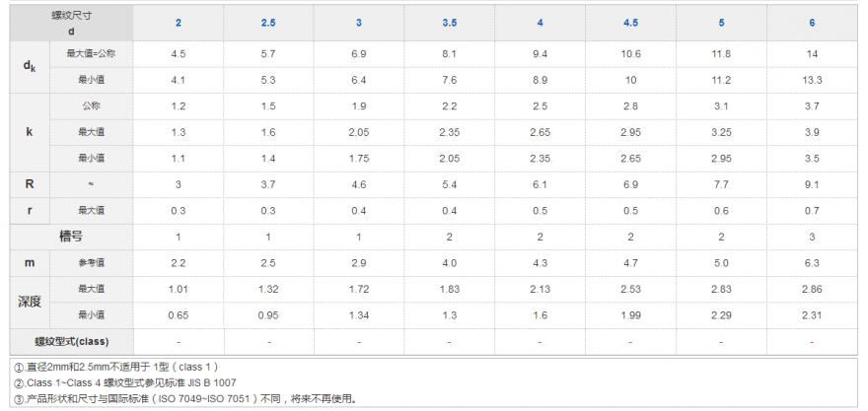The width and height of the screenshot is (868, 411).
Task: Click the thread size column header 2.5
Action: pyautogui.click(x=268, y=22)
